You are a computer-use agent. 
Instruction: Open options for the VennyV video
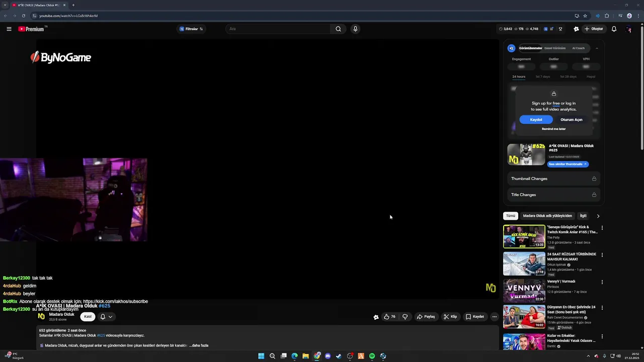[602, 282]
